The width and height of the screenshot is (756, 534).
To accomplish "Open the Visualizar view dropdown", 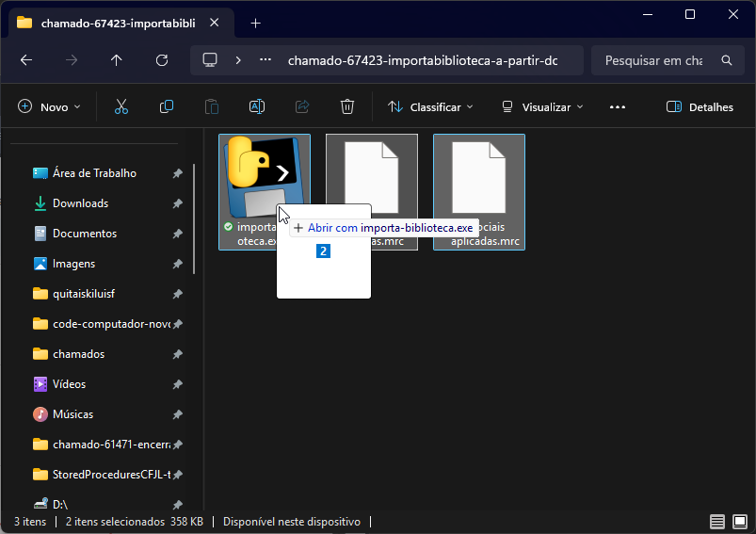I will pos(541,107).
